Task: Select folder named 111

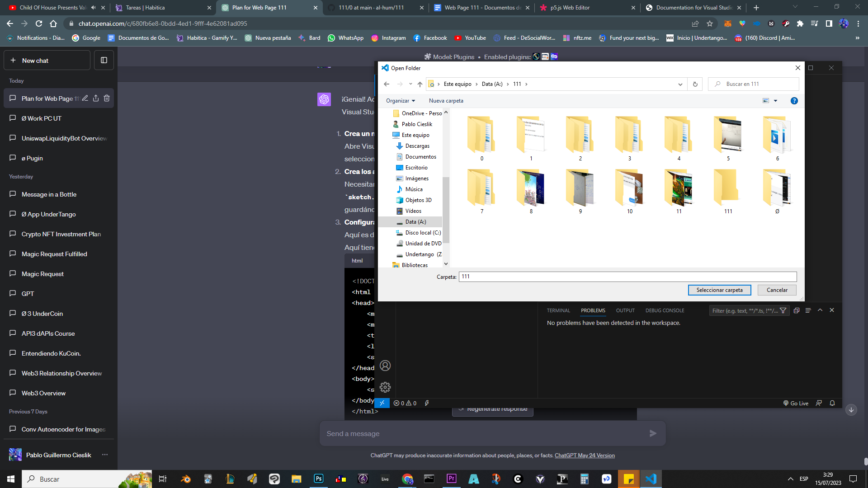Action: coord(728,192)
